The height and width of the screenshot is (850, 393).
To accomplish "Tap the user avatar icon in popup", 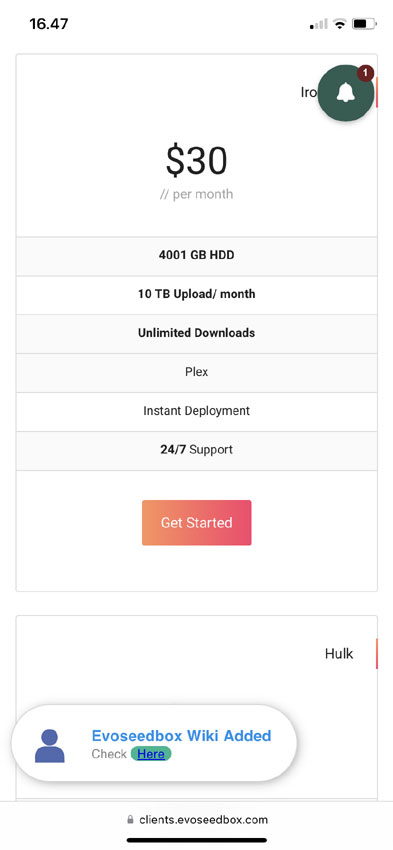I will coord(50,746).
